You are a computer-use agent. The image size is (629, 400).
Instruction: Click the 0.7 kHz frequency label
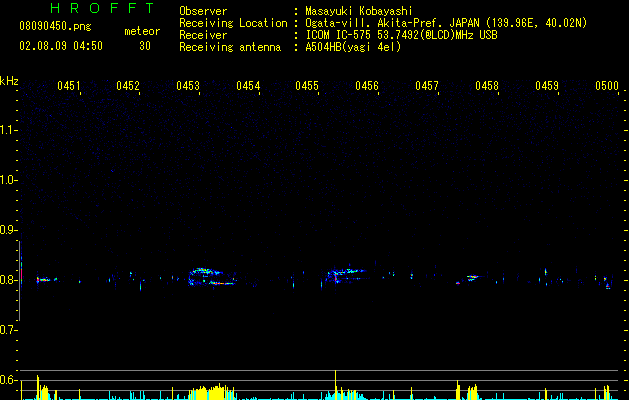[x=8, y=330]
